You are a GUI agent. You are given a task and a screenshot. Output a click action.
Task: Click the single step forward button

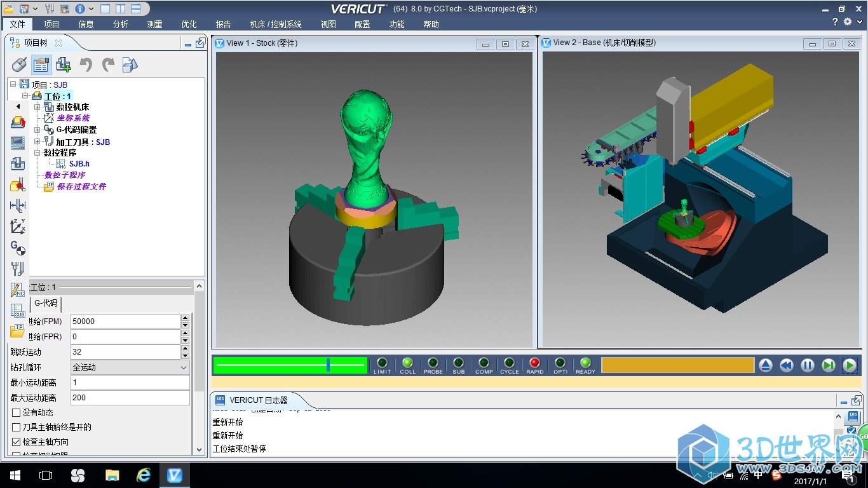[829, 365]
